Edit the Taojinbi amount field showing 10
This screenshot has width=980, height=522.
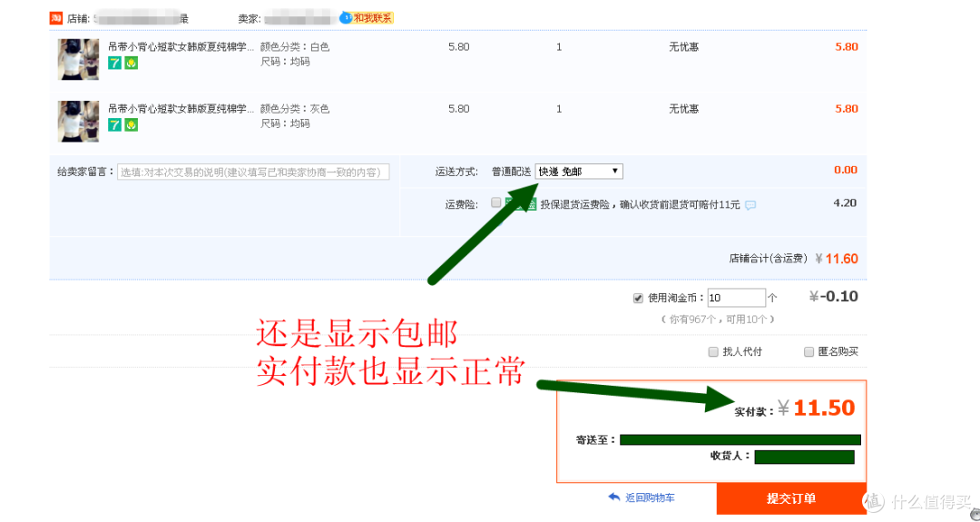tap(736, 298)
